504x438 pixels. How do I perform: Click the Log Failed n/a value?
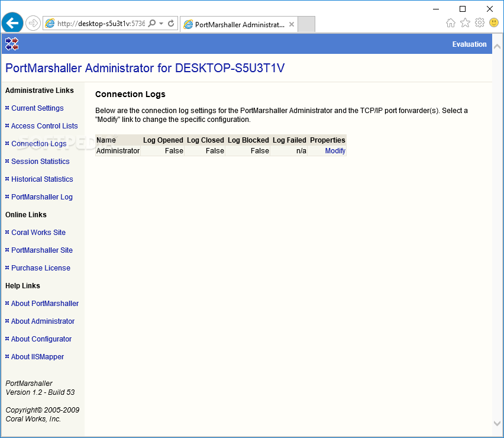point(301,151)
